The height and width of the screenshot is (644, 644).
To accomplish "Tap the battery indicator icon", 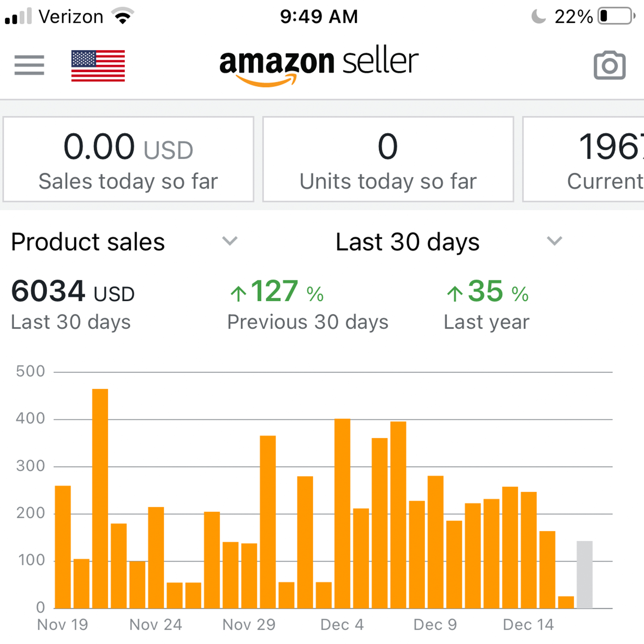I will click(x=616, y=16).
